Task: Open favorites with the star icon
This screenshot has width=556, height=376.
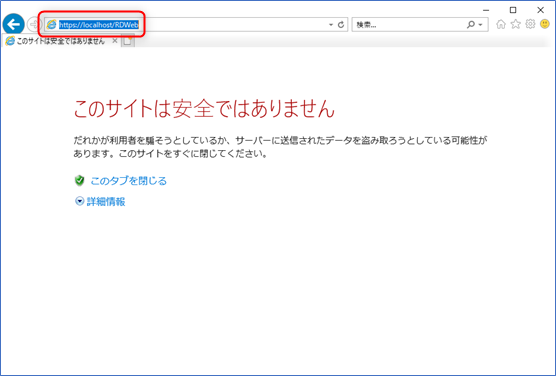Action: tap(516, 24)
